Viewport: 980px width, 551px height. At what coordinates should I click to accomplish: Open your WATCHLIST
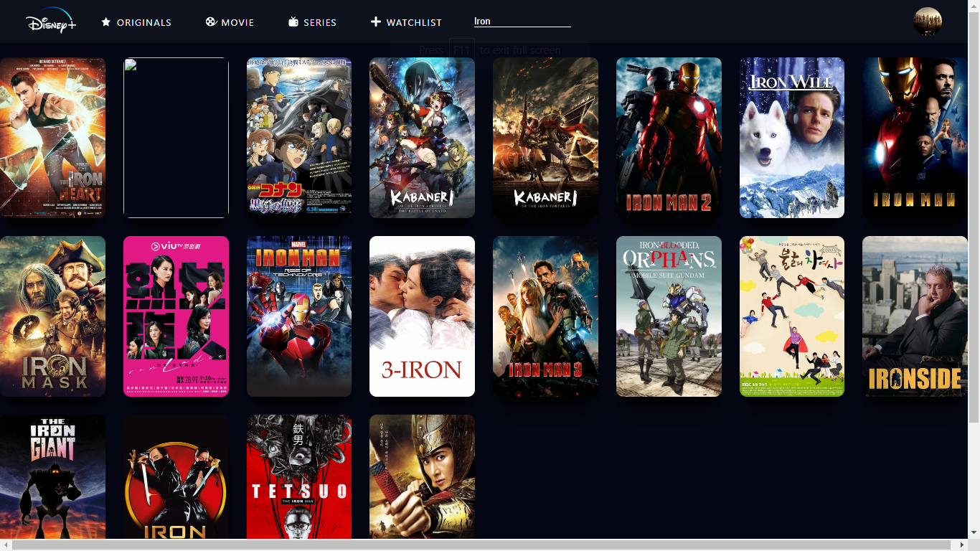(414, 22)
